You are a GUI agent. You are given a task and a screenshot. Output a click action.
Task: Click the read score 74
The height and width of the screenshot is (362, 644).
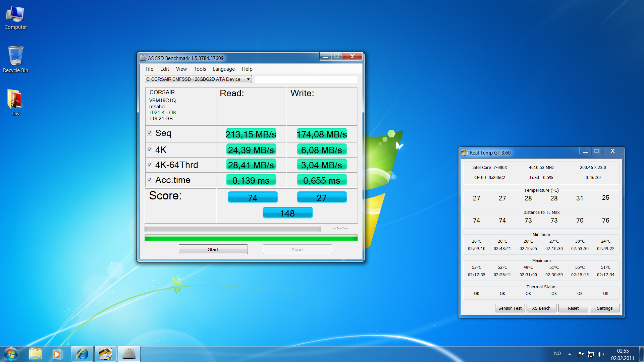coord(253,197)
